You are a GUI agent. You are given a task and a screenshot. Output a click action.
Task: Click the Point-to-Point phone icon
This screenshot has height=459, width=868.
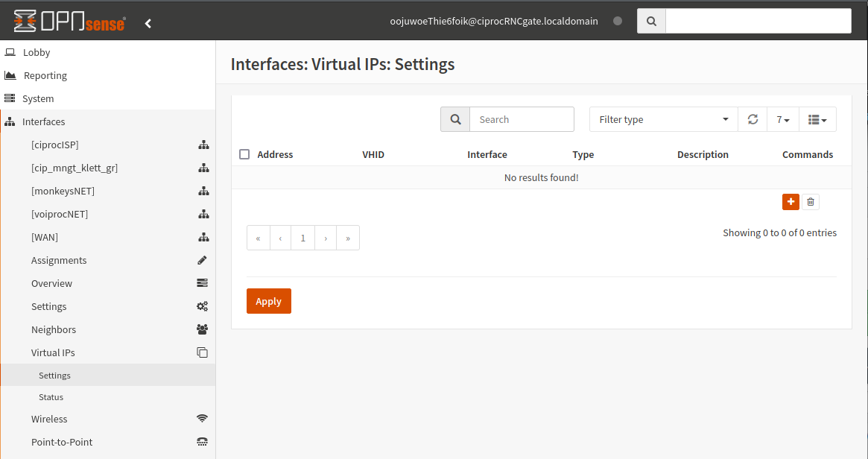[x=202, y=441]
